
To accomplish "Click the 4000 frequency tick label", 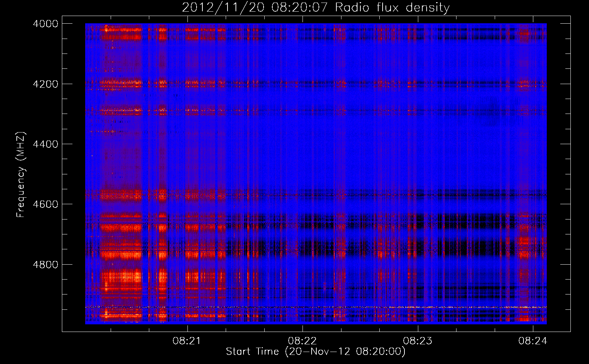I will click(46, 24).
